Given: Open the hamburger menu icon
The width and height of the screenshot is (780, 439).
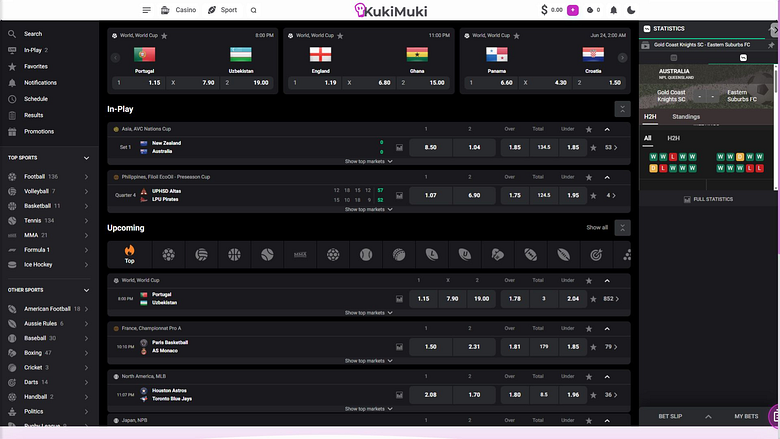Looking at the screenshot, I should pyautogui.click(x=146, y=10).
